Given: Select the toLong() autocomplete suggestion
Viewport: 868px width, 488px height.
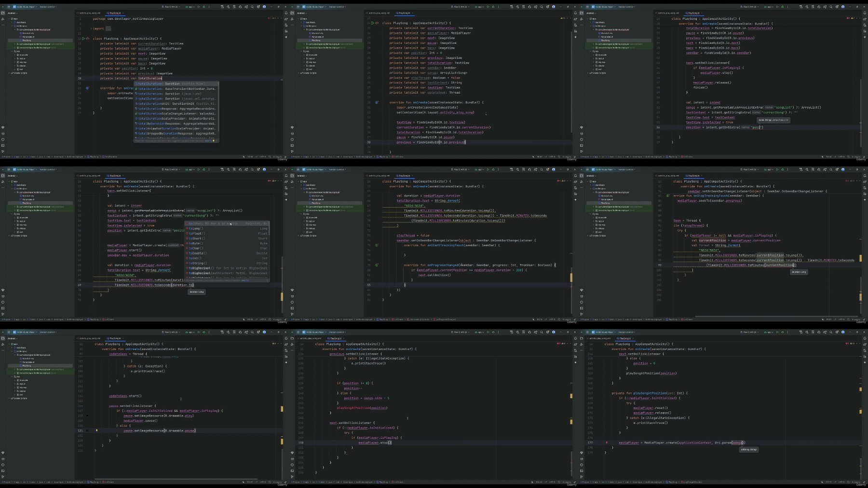Looking at the screenshot, I should coord(227,228).
